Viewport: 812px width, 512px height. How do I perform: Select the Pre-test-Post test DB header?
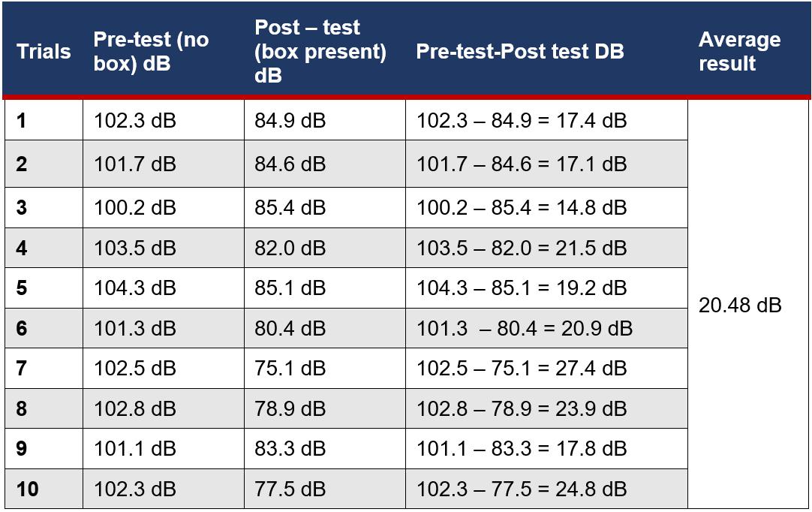(546, 51)
